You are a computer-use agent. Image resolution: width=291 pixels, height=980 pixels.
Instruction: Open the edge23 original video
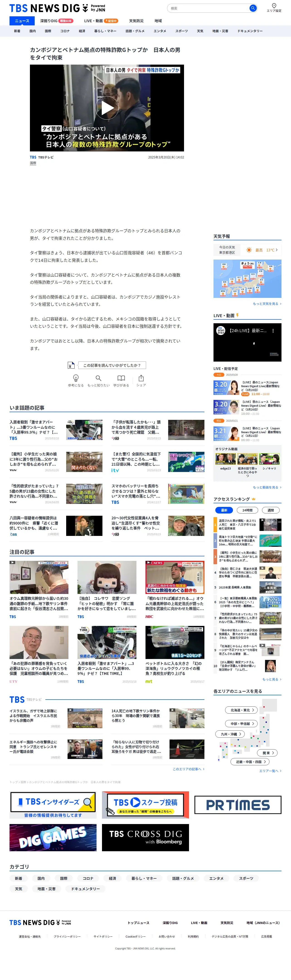pyautogui.click(x=225, y=459)
